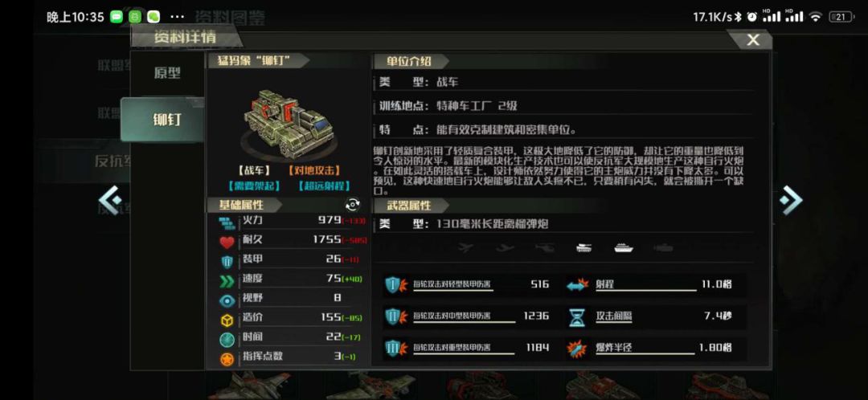Go to next unit with right arrow

791,200
